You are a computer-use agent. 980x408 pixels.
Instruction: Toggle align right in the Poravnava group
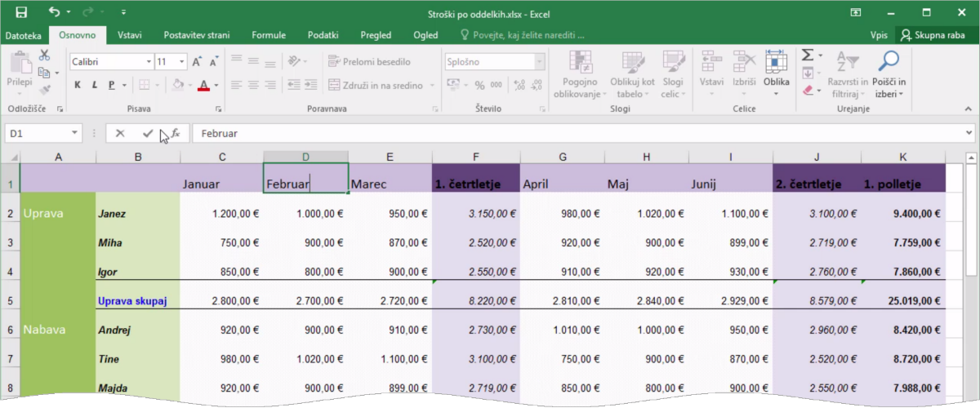pos(270,85)
